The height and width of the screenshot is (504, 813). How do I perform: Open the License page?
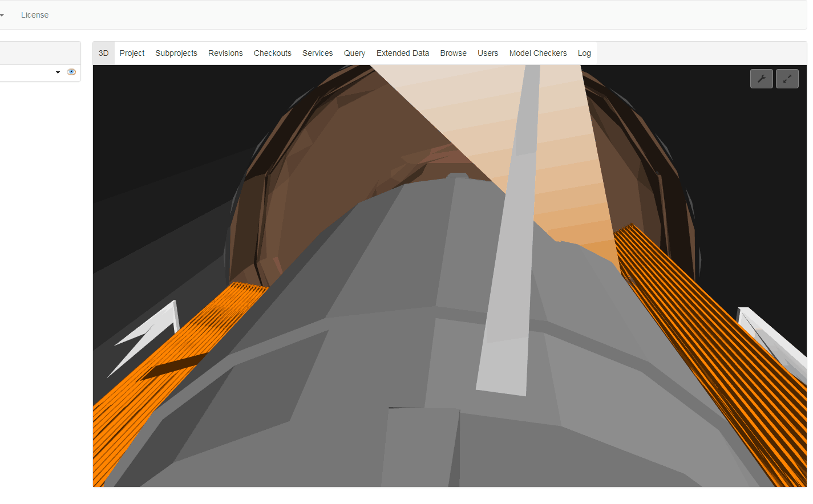35,15
